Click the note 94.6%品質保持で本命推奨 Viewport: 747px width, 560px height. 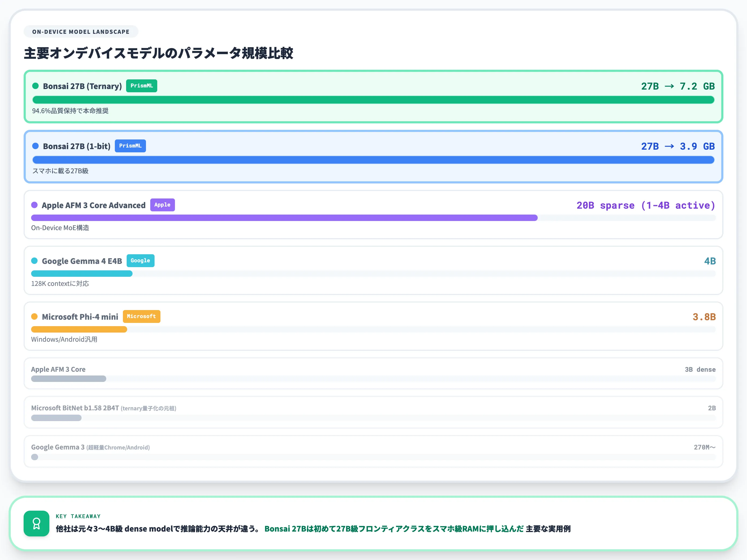pyautogui.click(x=70, y=111)
